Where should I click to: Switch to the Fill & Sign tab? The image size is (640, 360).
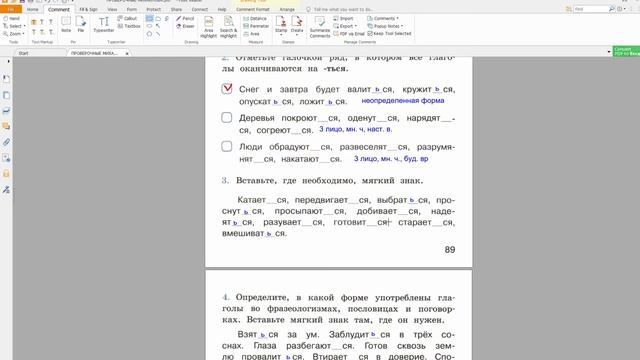pyautogui.click(x=88, y=9)
